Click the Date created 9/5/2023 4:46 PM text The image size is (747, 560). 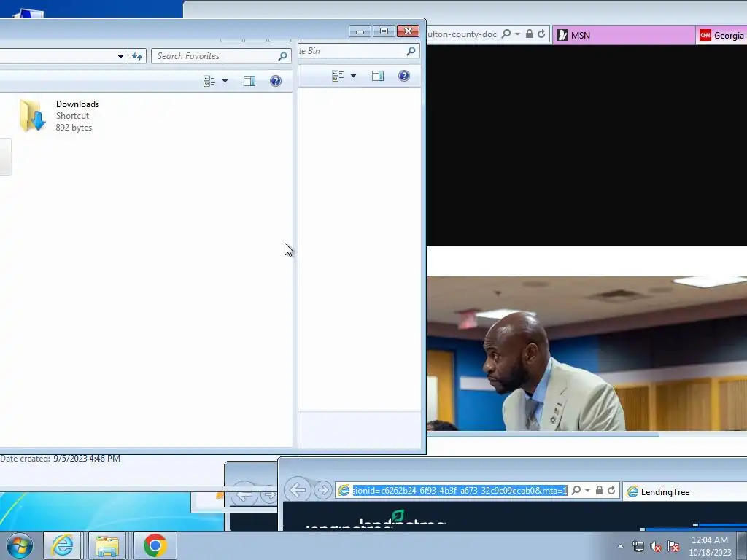60,459
